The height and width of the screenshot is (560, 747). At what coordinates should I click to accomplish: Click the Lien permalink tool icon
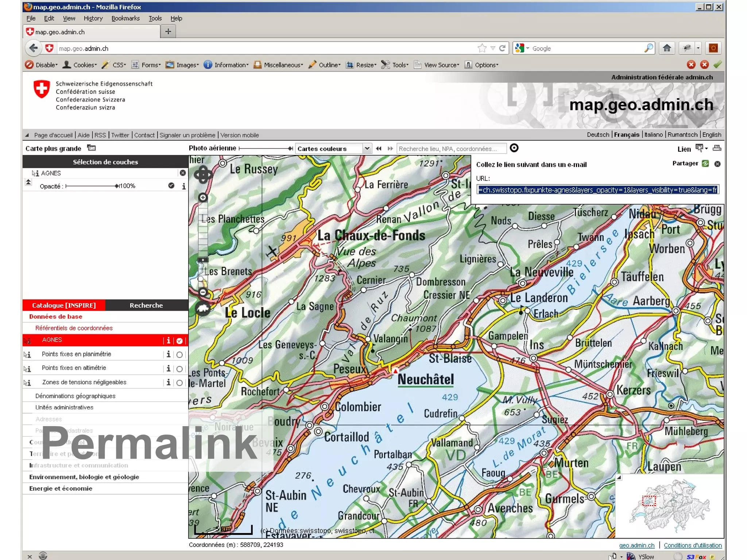click(x=699, y=148)
